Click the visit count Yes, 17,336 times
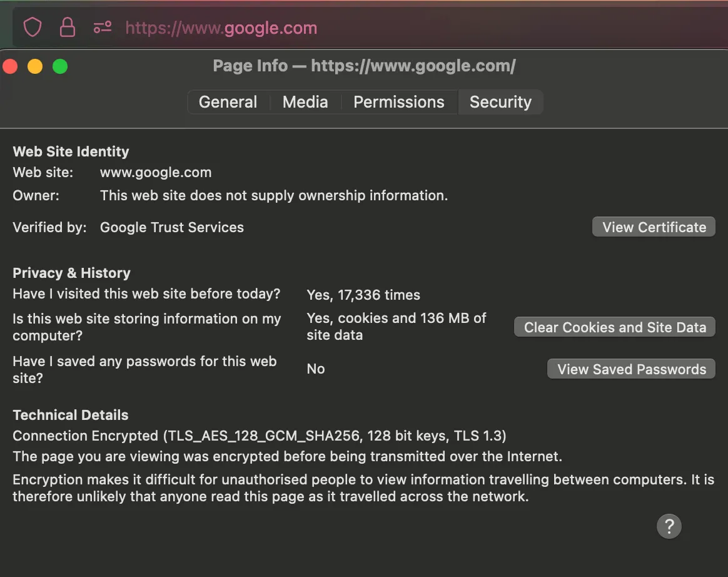Screen dimensions: 728x577 [x=363, y=294]
